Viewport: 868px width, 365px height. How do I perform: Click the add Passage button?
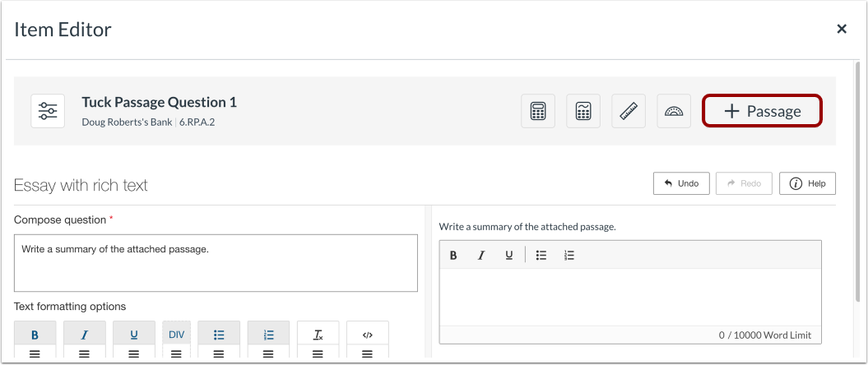pos(762,111)
